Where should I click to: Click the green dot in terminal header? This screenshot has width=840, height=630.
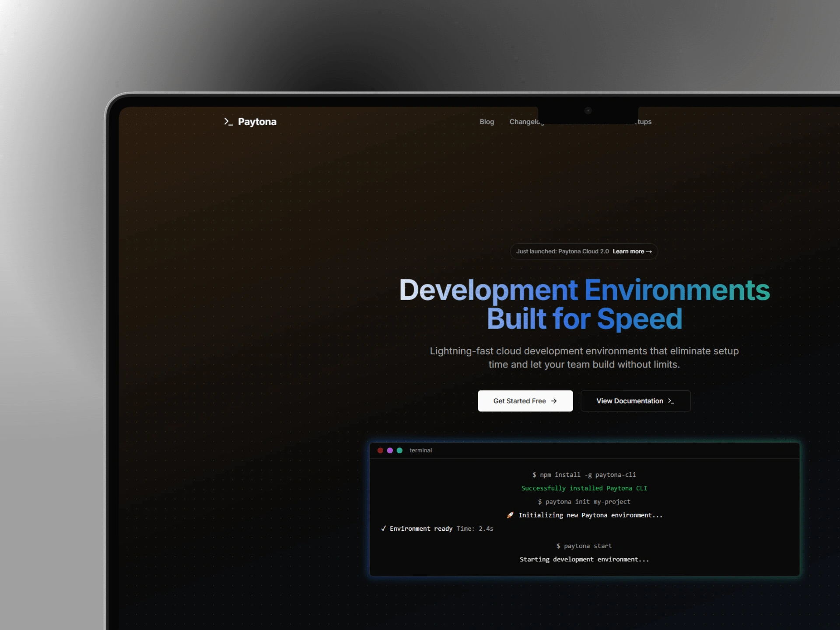[399, 450]
